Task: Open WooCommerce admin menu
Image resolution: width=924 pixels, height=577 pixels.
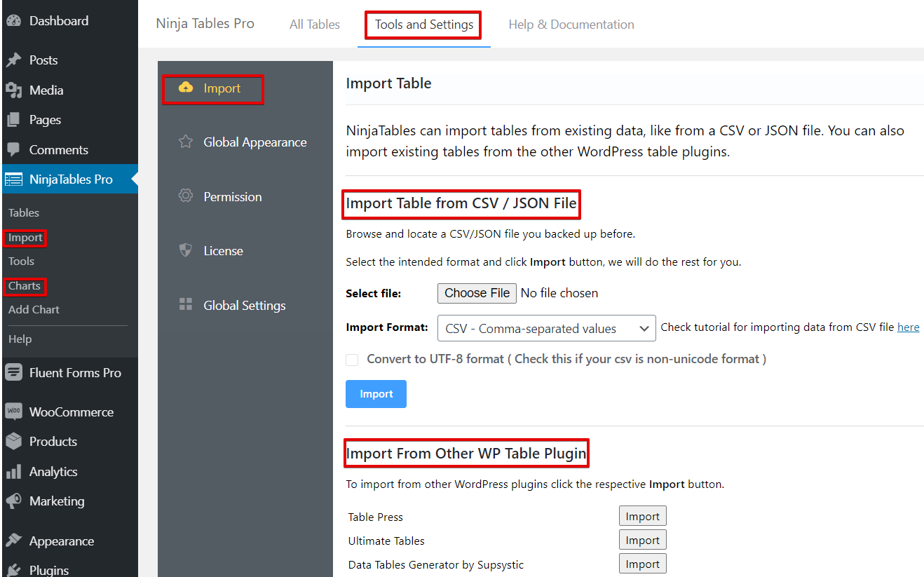Action: click(72, 412)
